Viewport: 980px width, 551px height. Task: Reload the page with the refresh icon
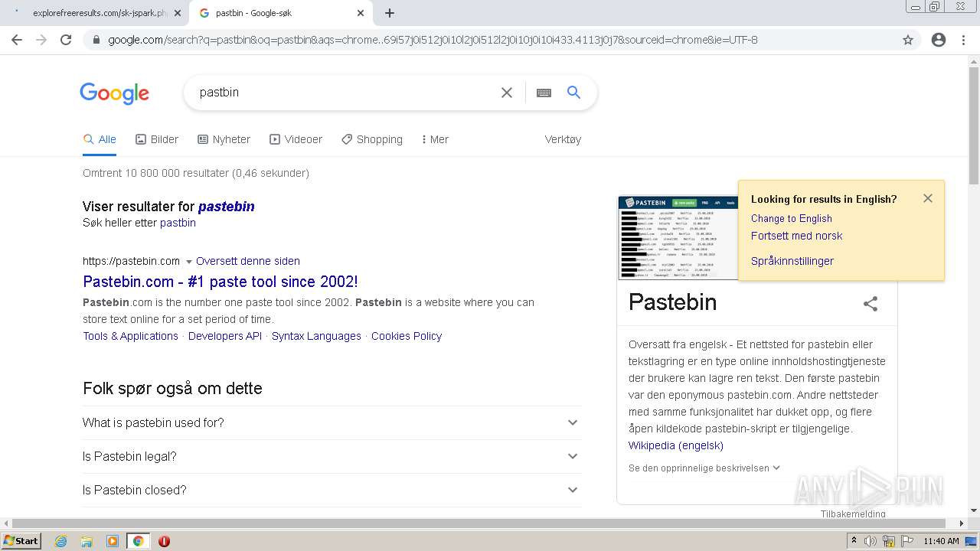66,40
